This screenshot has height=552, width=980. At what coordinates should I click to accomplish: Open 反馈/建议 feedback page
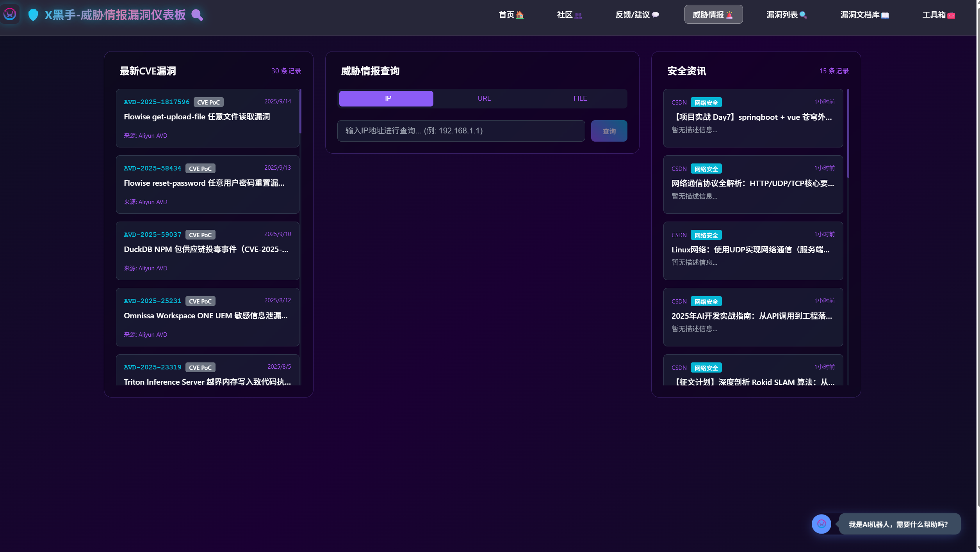pyautogui.click(x=637, y=15)
